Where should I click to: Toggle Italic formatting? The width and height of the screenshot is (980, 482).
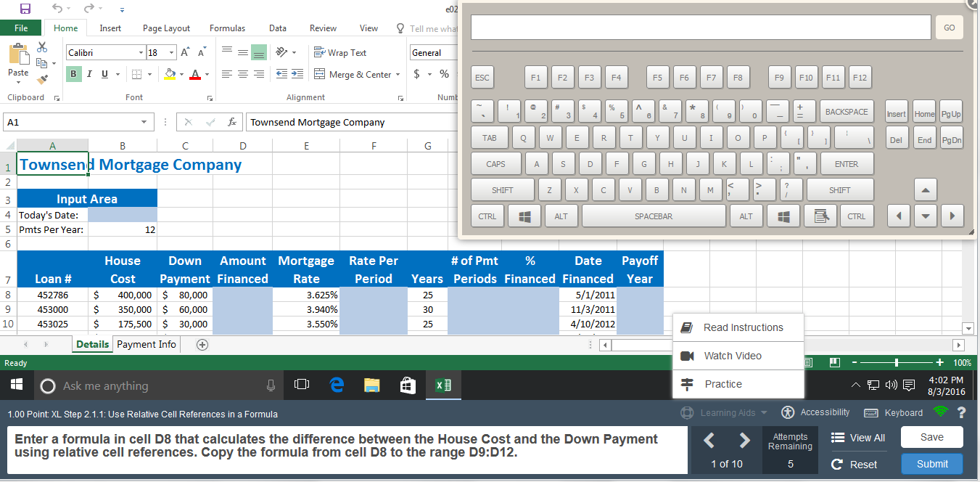pyautogui.click(x=89, y=74)
